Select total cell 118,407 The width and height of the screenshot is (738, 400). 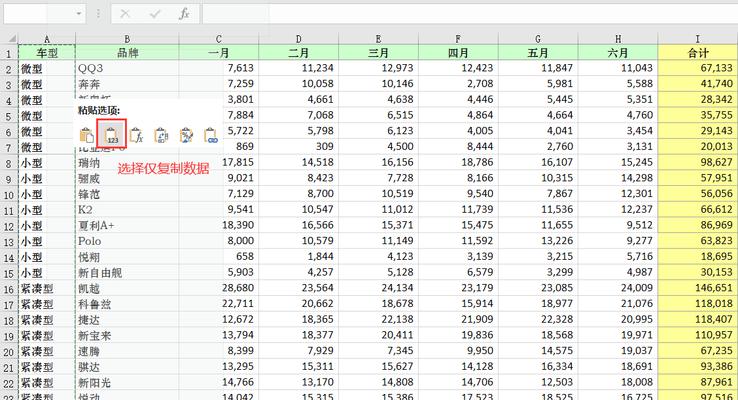pos(698,320)
